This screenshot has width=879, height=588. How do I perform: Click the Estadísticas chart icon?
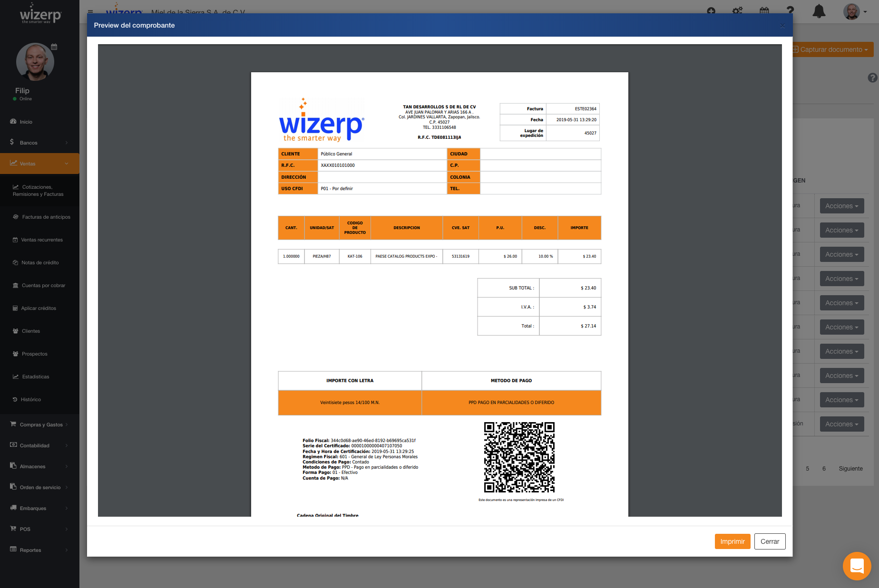(16, 376)
